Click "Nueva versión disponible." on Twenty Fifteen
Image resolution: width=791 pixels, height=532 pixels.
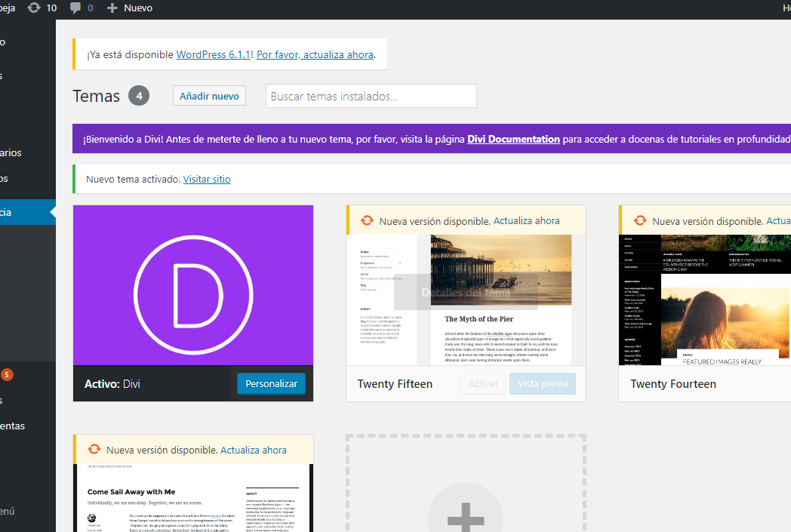click(435, 221)
